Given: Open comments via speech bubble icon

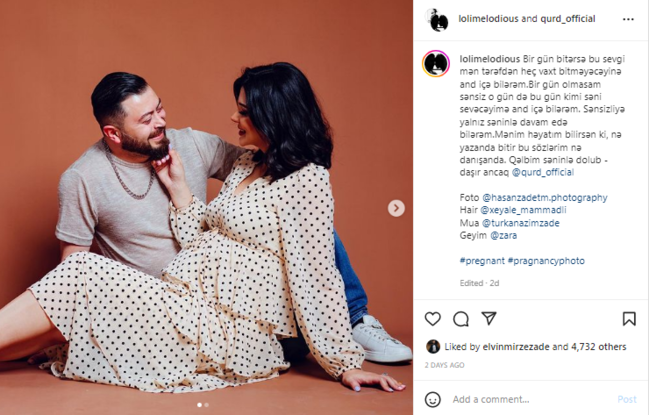Looking at the screenshot, I should 461,319.
